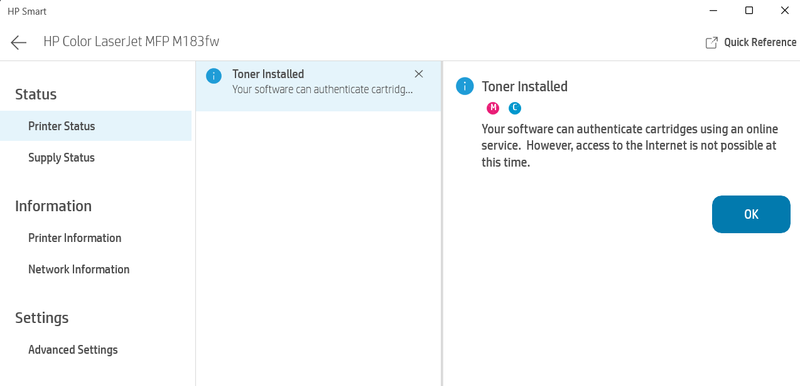Open Printer Information page
Screen dimensions: 800x386
click(x=74, y=238)
